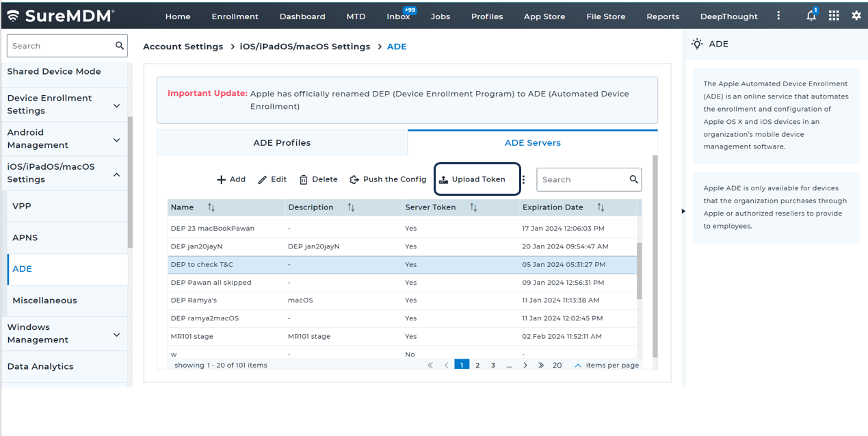The image size is (868, 436).
Task: Click the more options dots beside Upload Token
Action: pyautogui.click(x=523, y=179)
